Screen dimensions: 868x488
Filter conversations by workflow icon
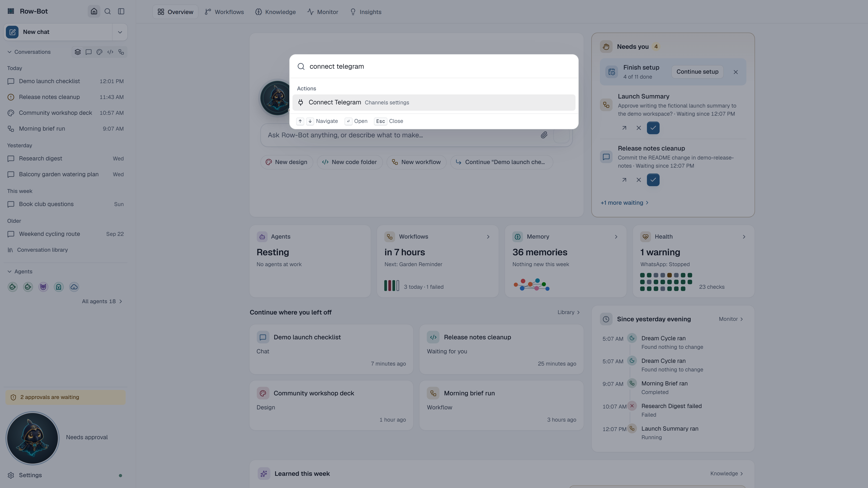[x=121, y=52]
